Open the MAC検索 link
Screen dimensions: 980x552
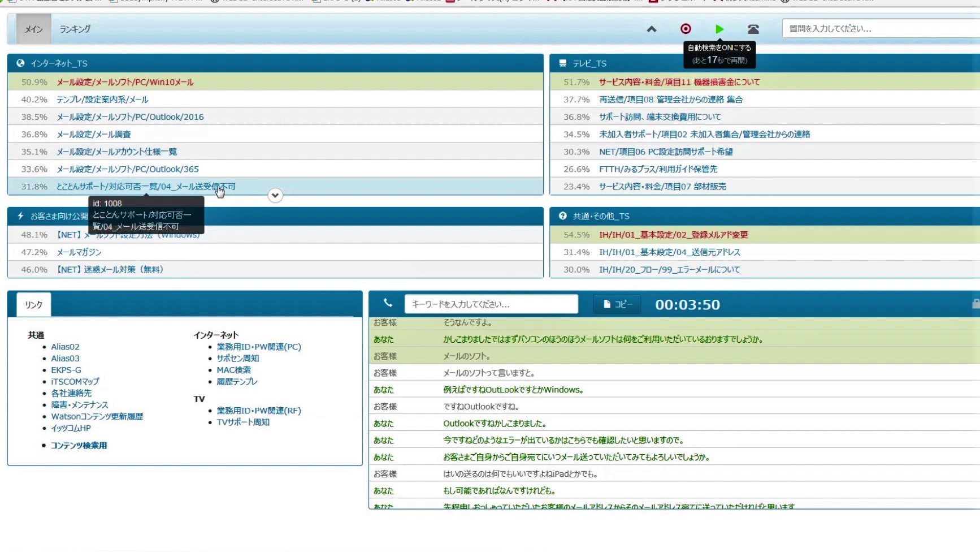click(x=233, y=370)
